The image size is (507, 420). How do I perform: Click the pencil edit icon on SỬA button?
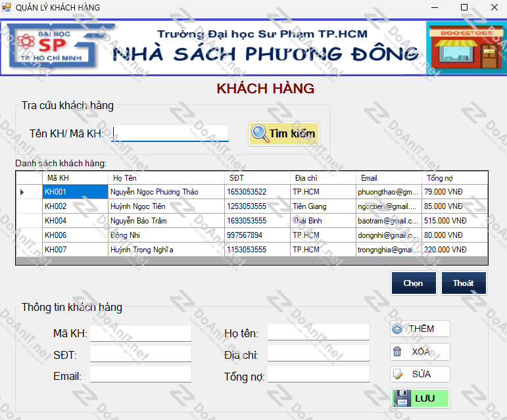(397, 375)
